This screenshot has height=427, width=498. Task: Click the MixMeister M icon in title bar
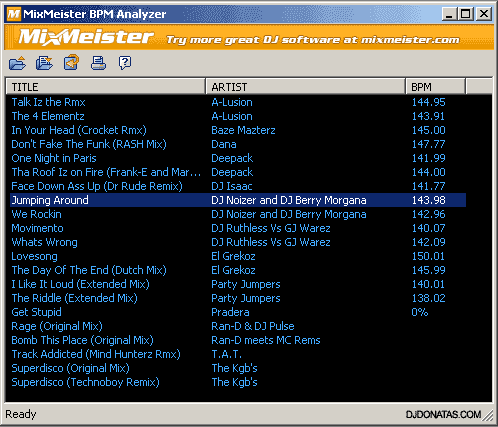coord(14,14)
